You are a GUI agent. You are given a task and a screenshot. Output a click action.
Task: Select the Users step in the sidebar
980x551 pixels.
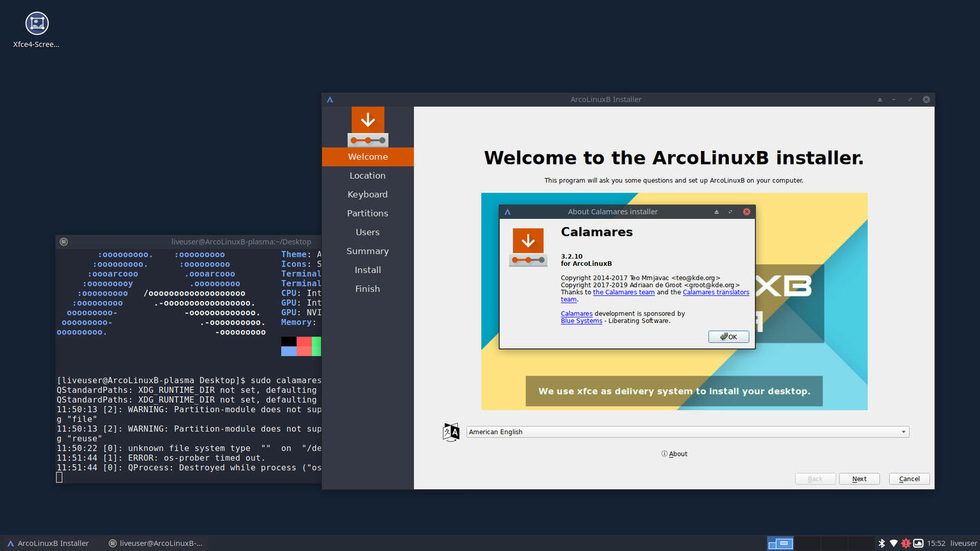tap(367, 232)
